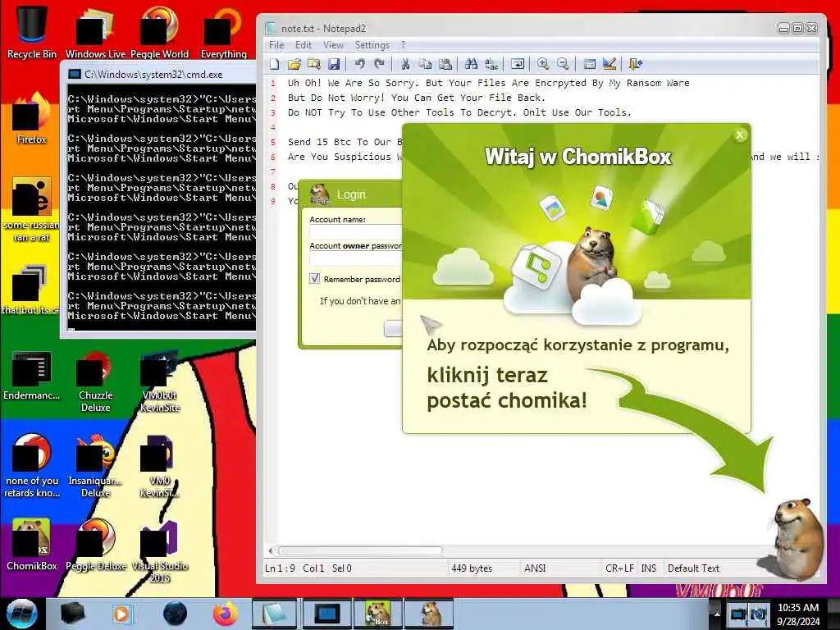Click the Open file folder icon

tap(294, 64)
